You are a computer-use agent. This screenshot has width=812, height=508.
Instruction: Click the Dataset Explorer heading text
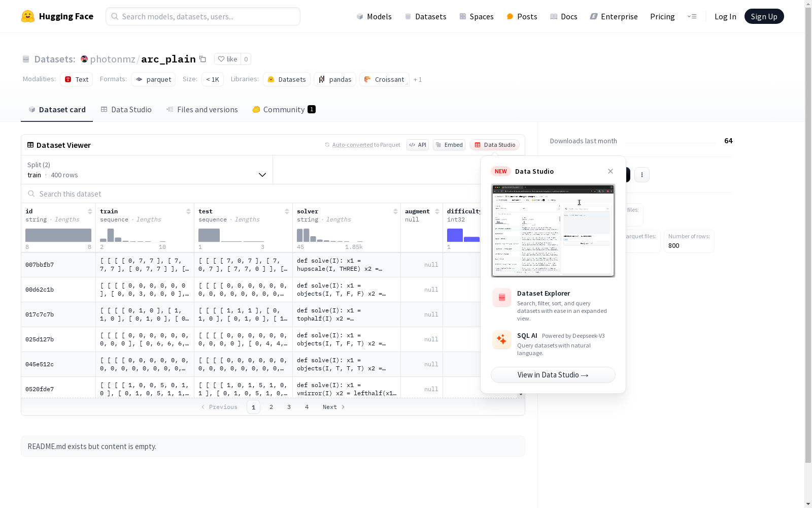[544, 293]
